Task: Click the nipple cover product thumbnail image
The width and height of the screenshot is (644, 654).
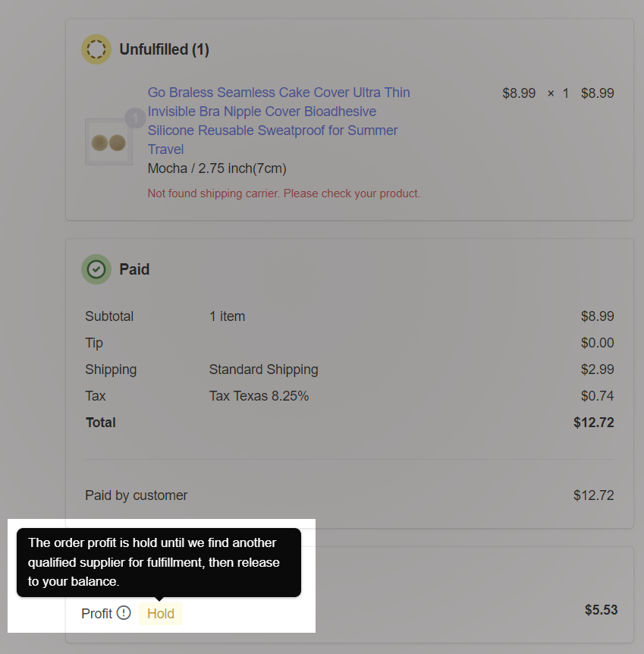Action: pos(108,142)
